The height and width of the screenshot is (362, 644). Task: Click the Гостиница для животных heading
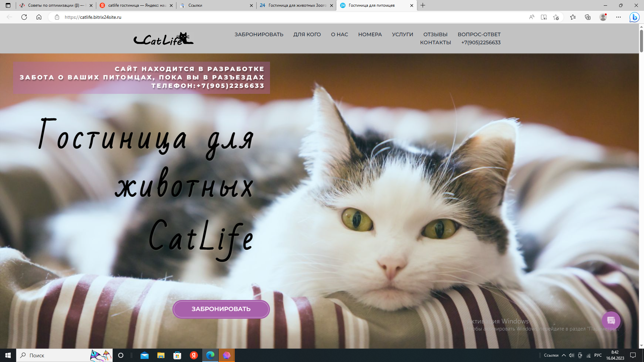[146, 158]
